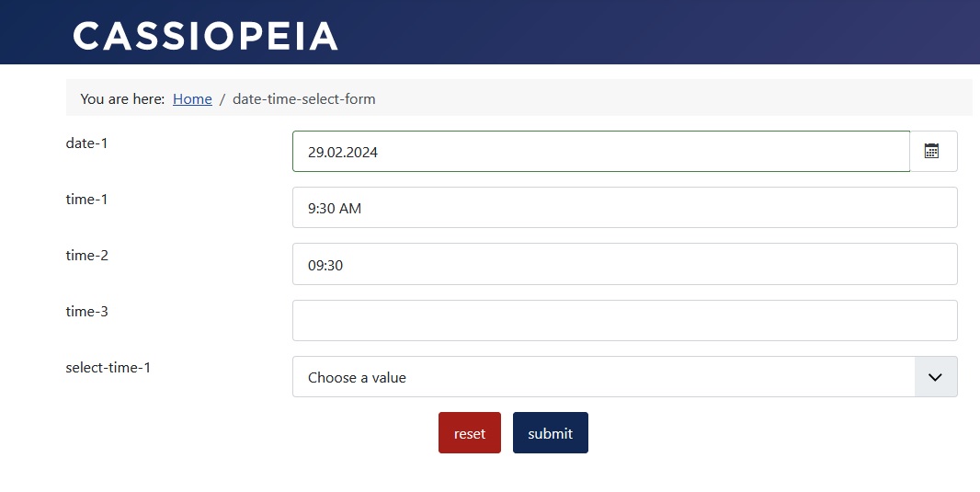Click into the empty time-3 field
The image size is (980, 492).
coord(624,320)
